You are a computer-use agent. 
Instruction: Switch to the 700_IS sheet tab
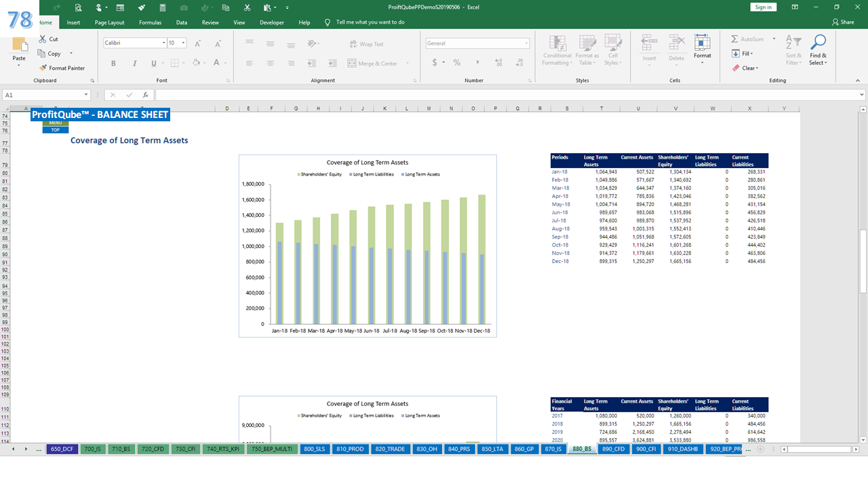(92, 449)
